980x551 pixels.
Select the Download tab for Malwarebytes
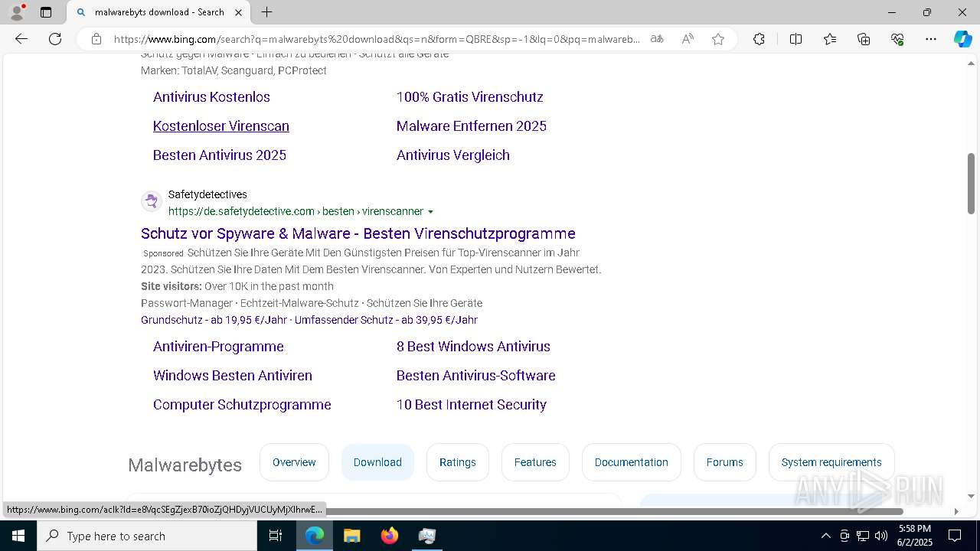pos(377,462)
